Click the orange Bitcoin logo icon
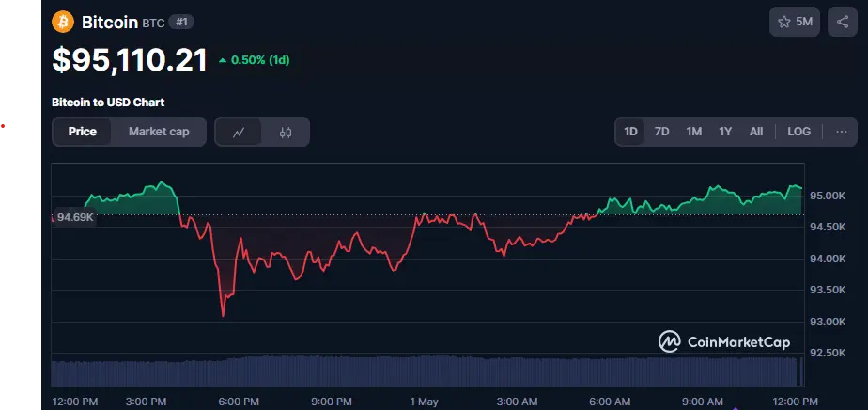The height and width of the screenshot is (410, 868). 63,23
